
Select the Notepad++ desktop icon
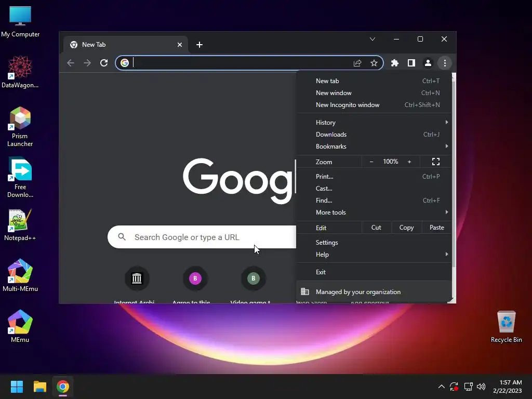pos(20,224)
